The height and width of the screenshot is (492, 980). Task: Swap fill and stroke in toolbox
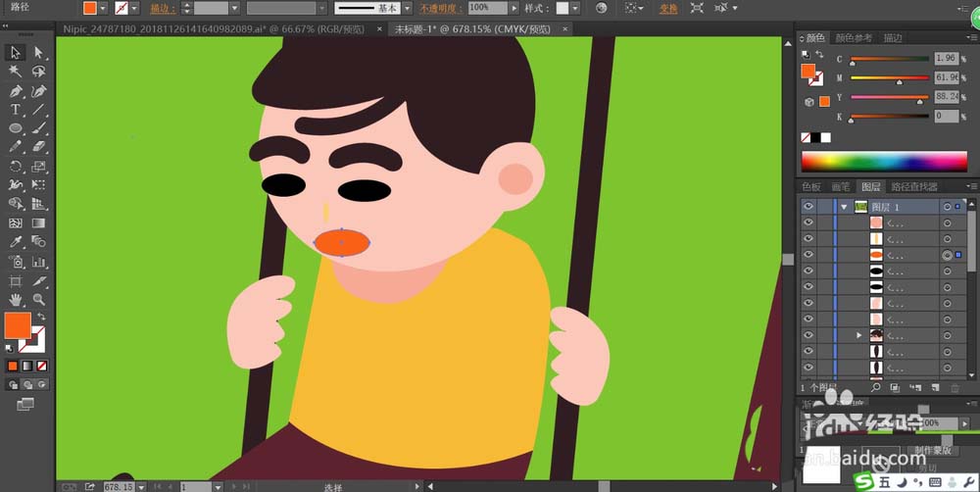point(42,317)
